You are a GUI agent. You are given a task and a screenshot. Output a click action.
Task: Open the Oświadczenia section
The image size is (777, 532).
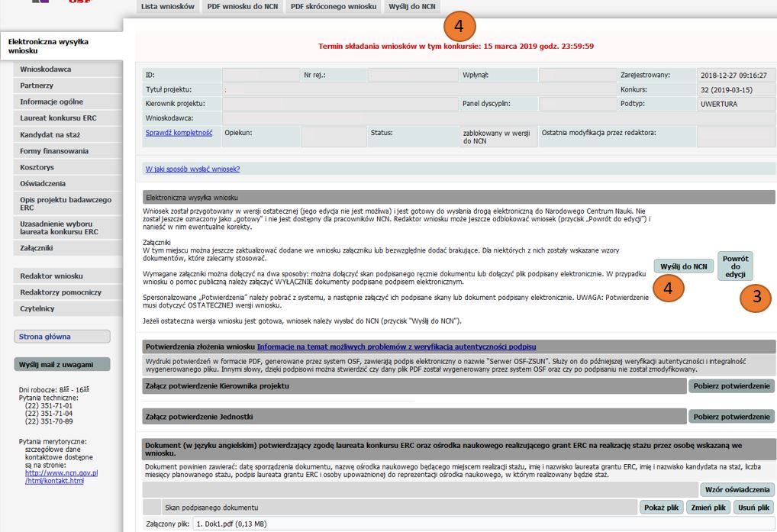tap(68, 184)
